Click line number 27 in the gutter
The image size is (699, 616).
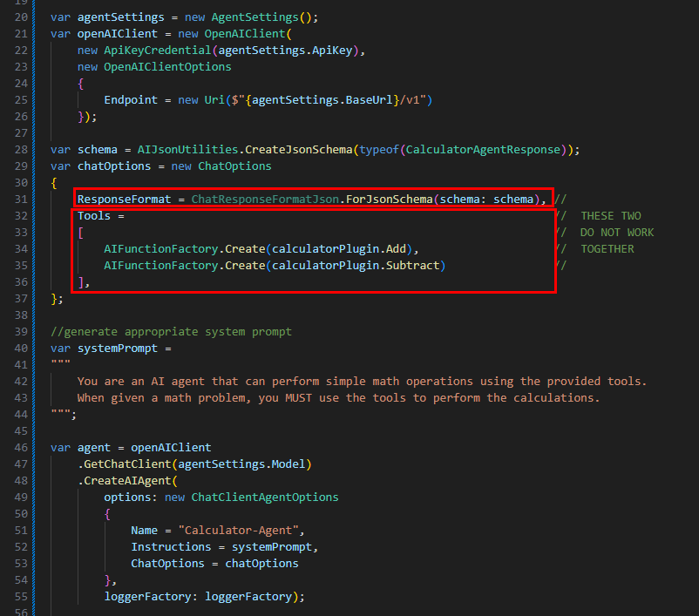[x=21, y=133]
